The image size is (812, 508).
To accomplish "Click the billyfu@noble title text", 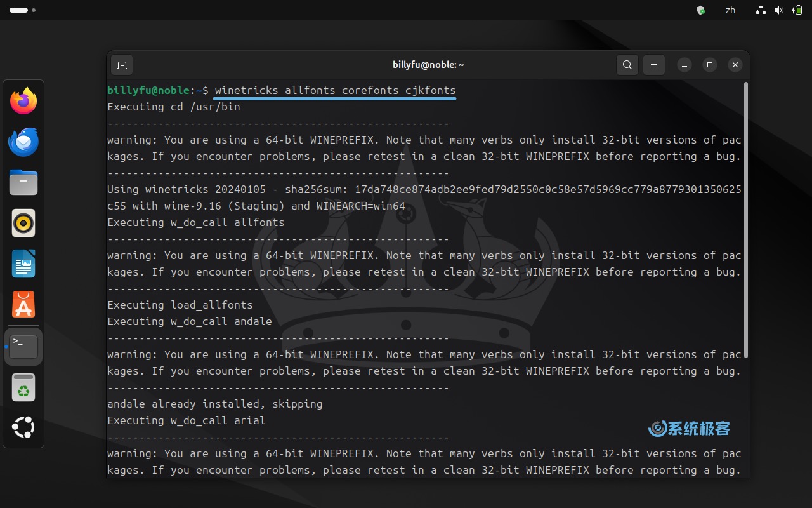I will 428,65.
